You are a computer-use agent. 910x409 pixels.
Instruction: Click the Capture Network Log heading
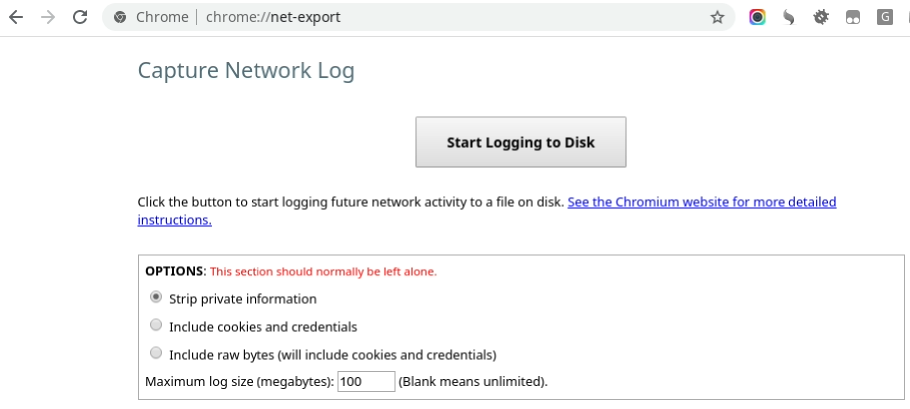point(246,71)
